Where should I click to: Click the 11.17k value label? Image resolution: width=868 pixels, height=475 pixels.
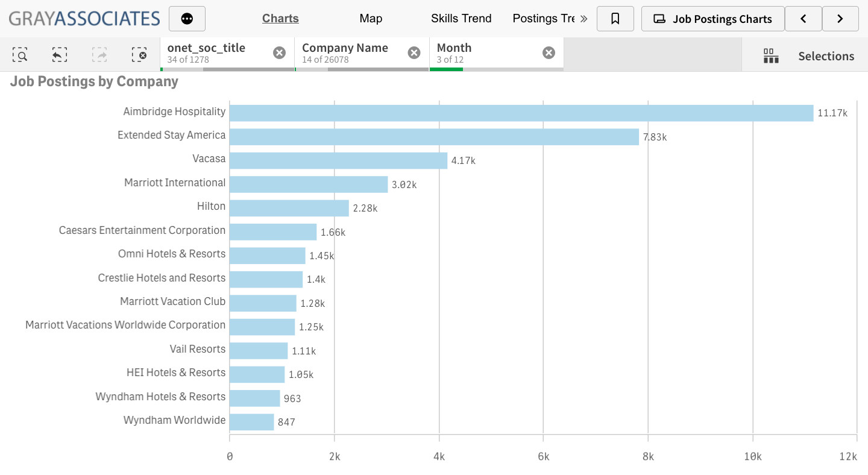[832, 113]
